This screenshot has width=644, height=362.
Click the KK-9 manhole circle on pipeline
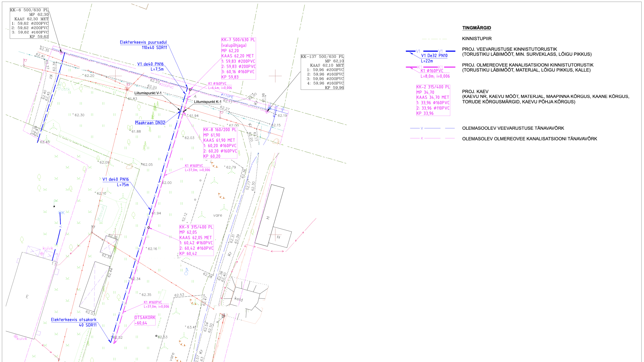point(149,228)
